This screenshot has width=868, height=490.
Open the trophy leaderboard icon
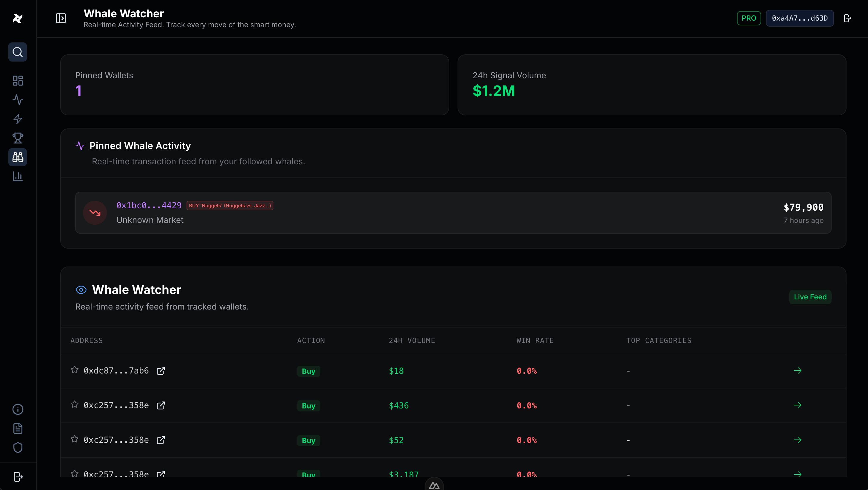[18, 138]
